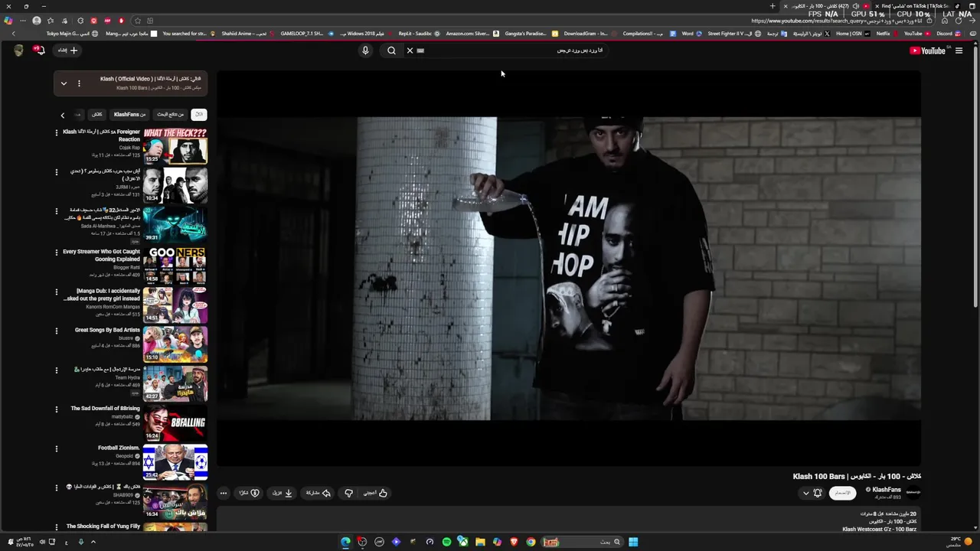The image size is (980, 551).
Task: Click the search magnifier button
Action: click(391, 51)
